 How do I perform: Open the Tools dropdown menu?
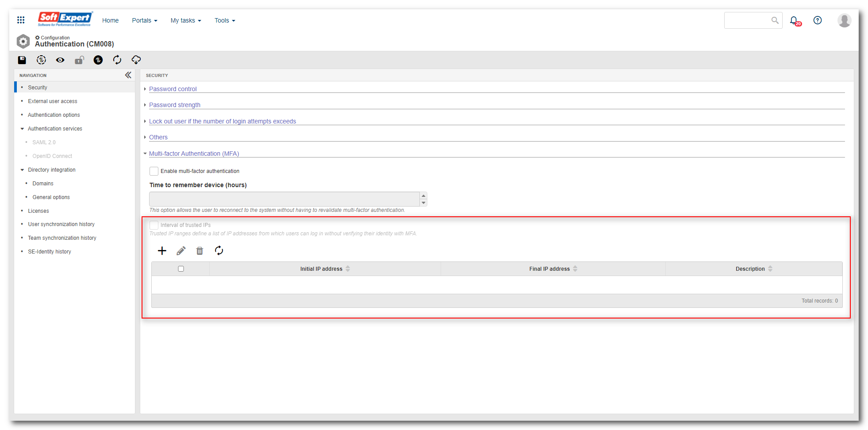(x=225, y=20)
